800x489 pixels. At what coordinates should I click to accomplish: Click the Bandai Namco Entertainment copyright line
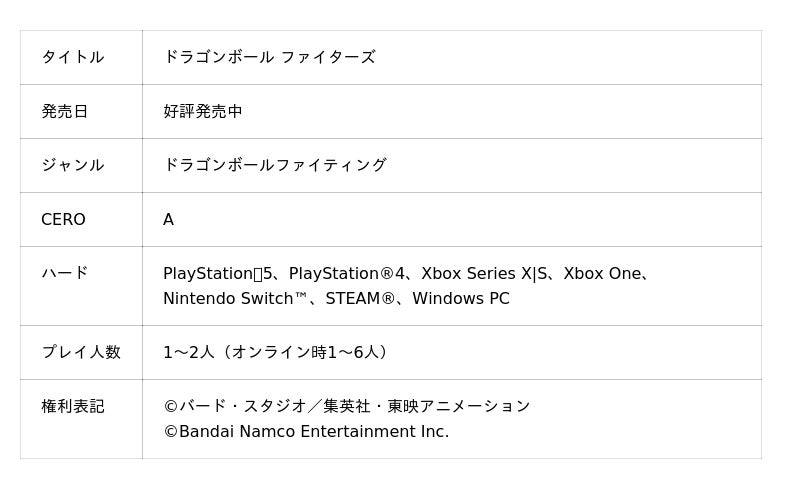coord(306,432)
